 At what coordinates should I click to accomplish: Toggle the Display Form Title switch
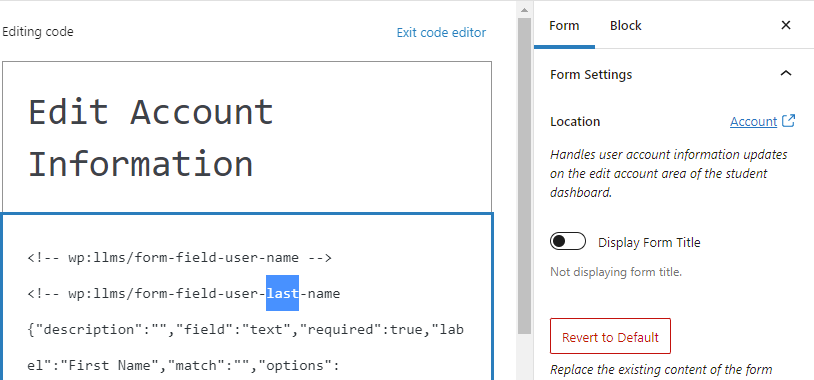click(568, 241)
